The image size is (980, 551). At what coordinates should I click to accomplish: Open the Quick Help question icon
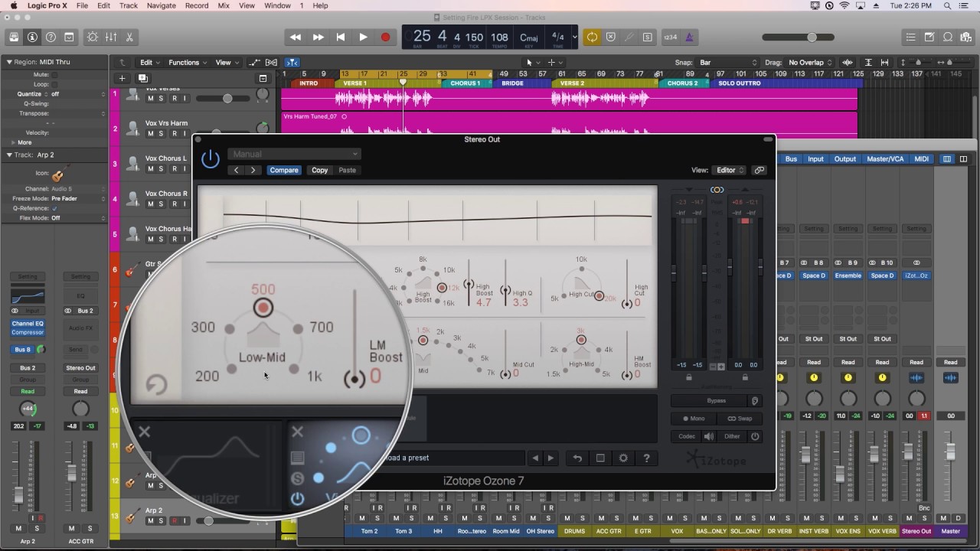click(x=51, y=37)
